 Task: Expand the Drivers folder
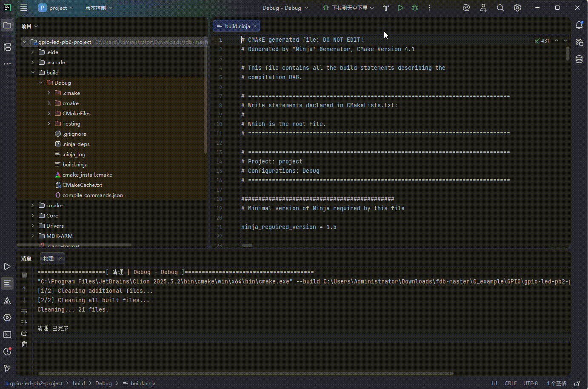coord(33,226)
